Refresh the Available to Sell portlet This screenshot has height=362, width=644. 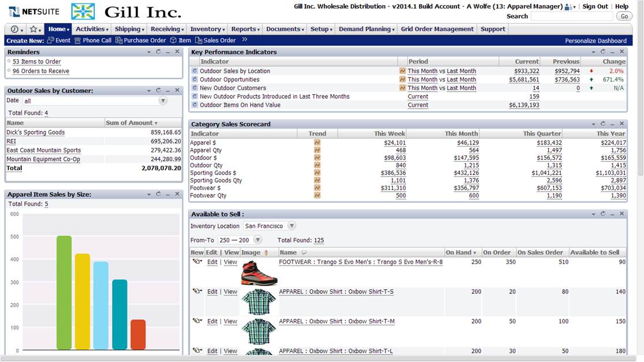603,214
